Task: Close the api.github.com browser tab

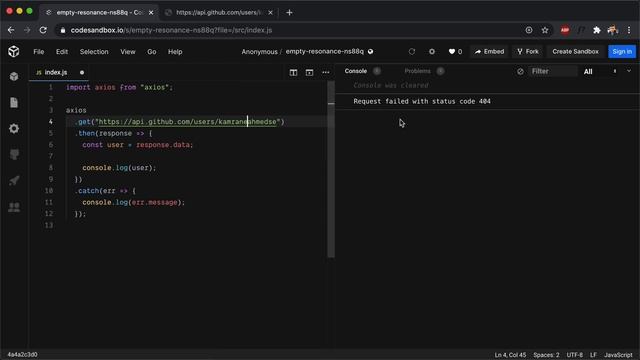Action: point(270,13)
